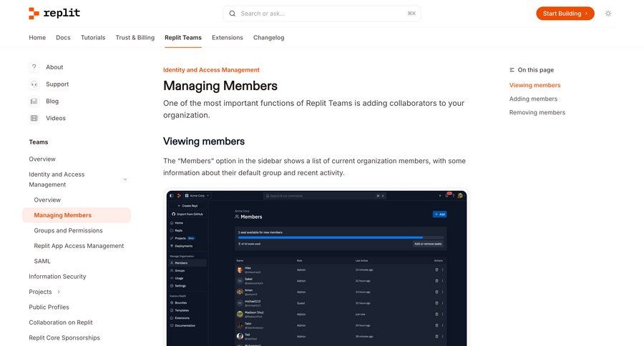Screen dimensions: 644x346
Task: Click the Identity and Access Management breadcrumb
Action: pos(212,70)
